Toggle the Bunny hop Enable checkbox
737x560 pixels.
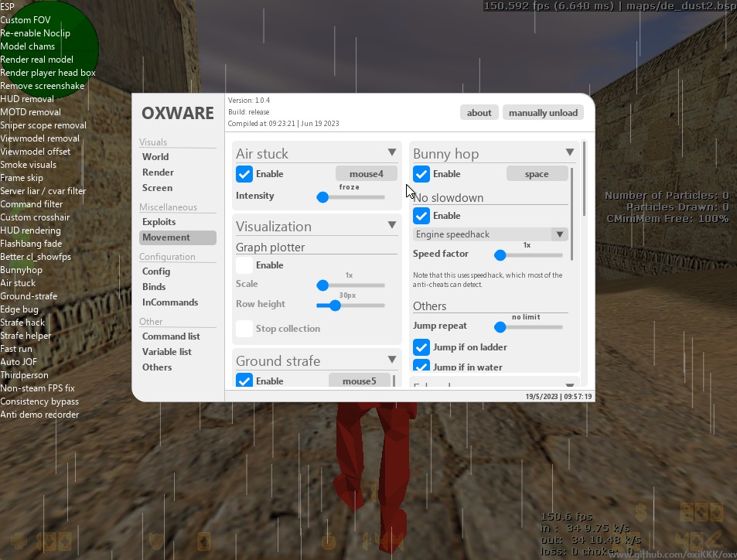pos(421,174)
